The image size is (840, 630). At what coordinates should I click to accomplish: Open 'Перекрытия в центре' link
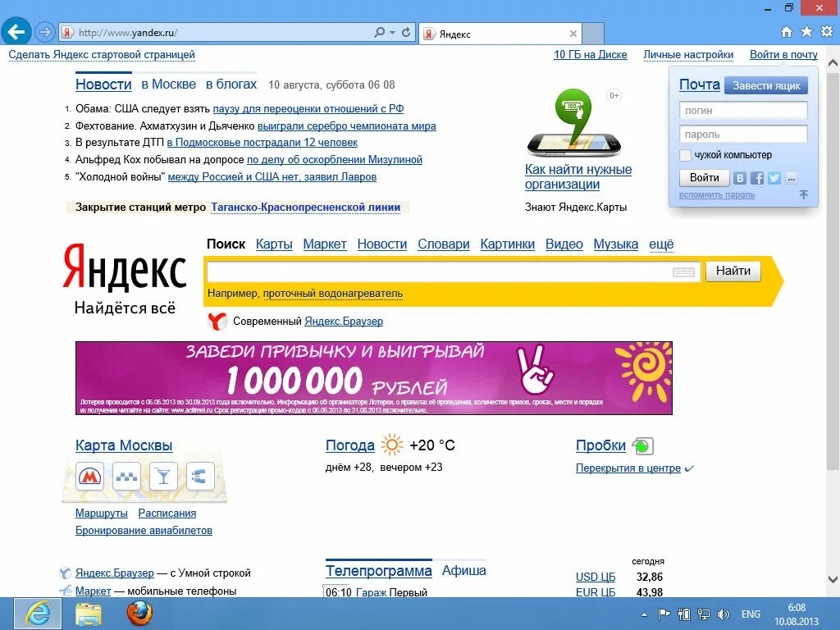[x=628, y=468]
